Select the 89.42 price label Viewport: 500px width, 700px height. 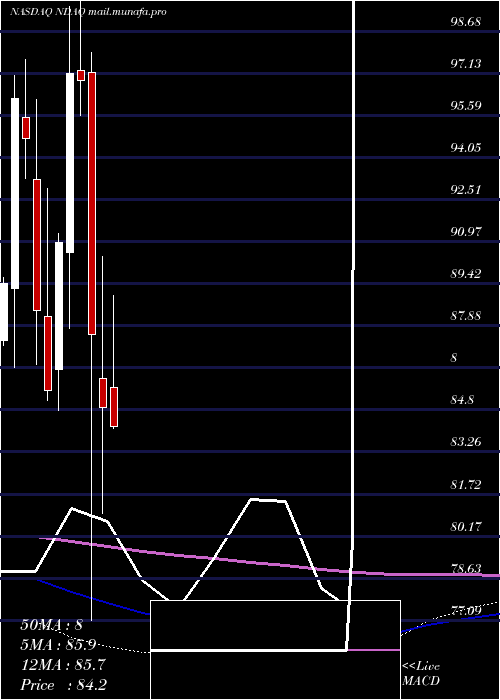point(466,274)
